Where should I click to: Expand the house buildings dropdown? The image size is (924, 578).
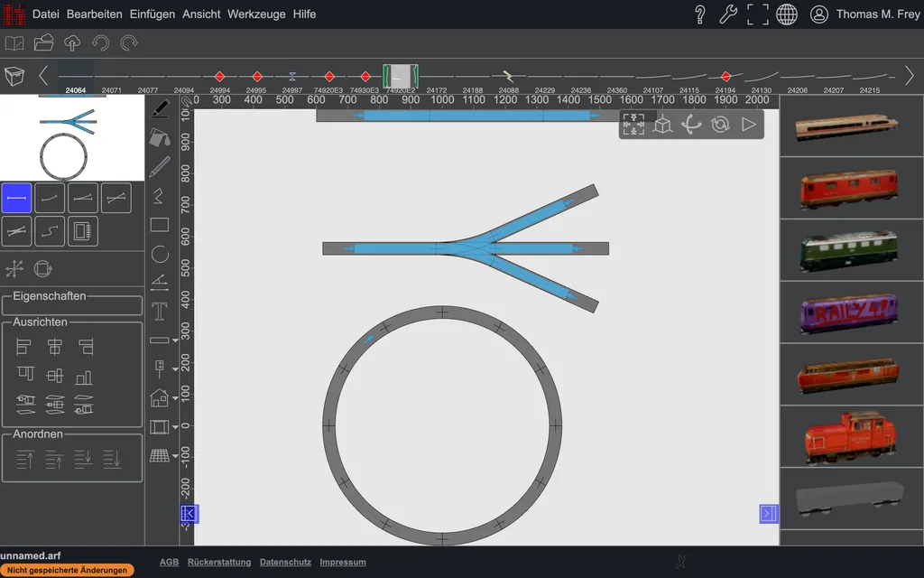(175, 398)
